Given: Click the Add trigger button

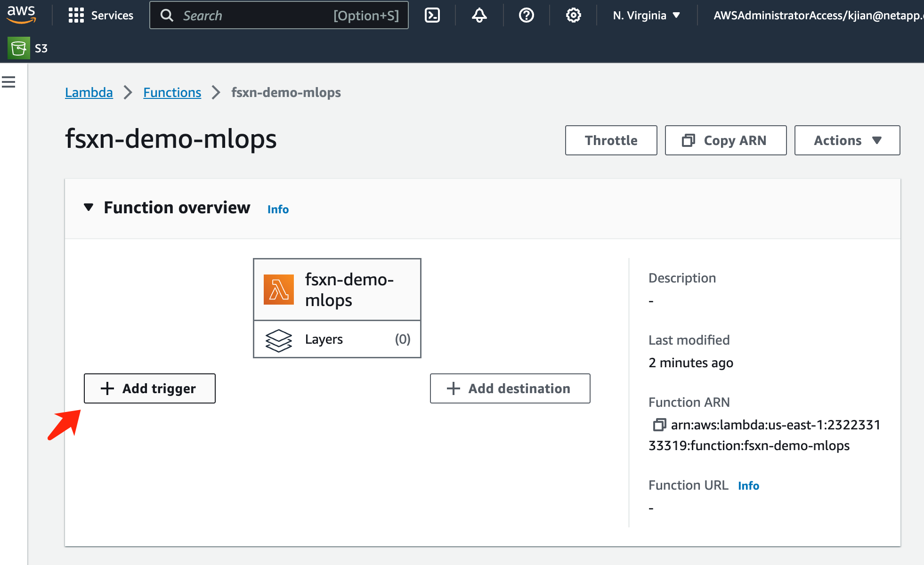Looking at the screenshot, I should [x=150, y=388].
